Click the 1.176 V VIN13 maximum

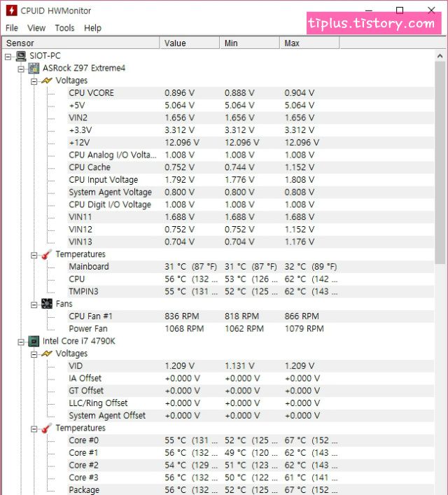pyautogui.click(x=300, y=242)
